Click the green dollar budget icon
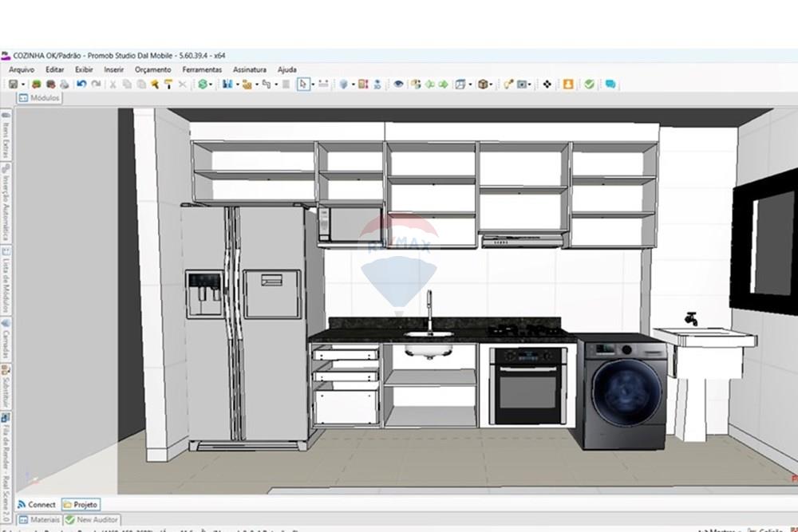Screen dimensions: 798x532 coord(203,84)
